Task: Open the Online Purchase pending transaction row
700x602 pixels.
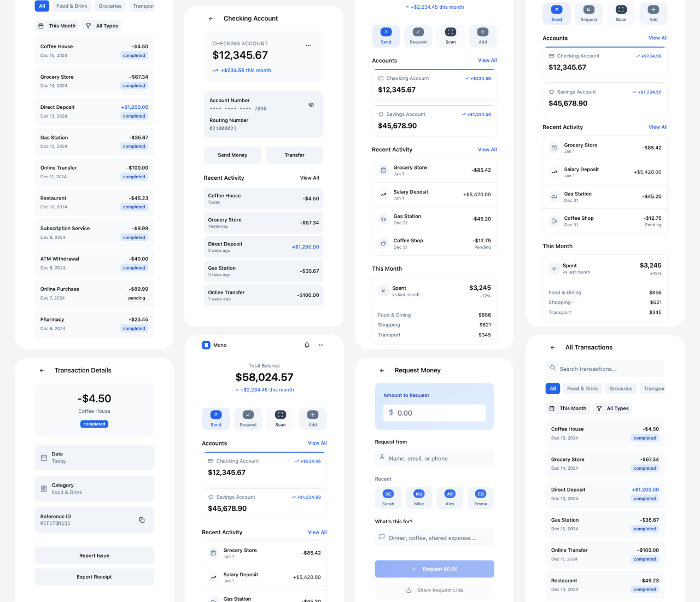Action: 94,294
